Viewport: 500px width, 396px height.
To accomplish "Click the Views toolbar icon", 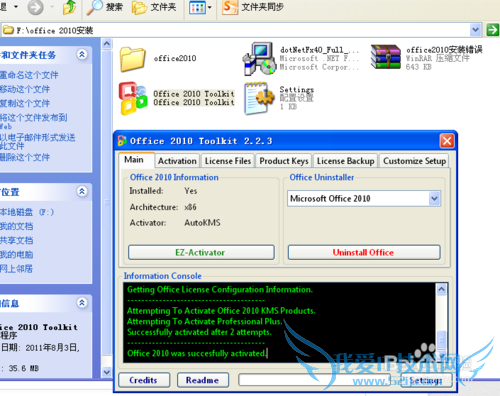I will (x=197, y=7).
